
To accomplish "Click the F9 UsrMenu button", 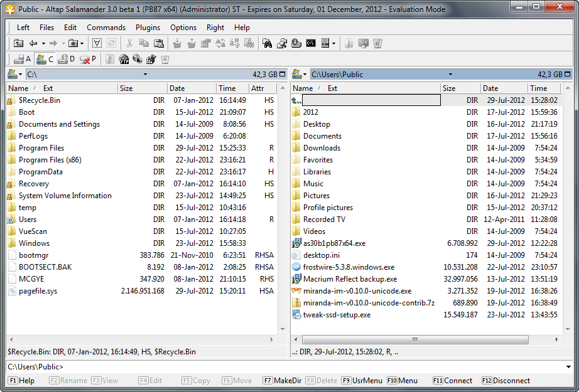I will coord(362,381).
